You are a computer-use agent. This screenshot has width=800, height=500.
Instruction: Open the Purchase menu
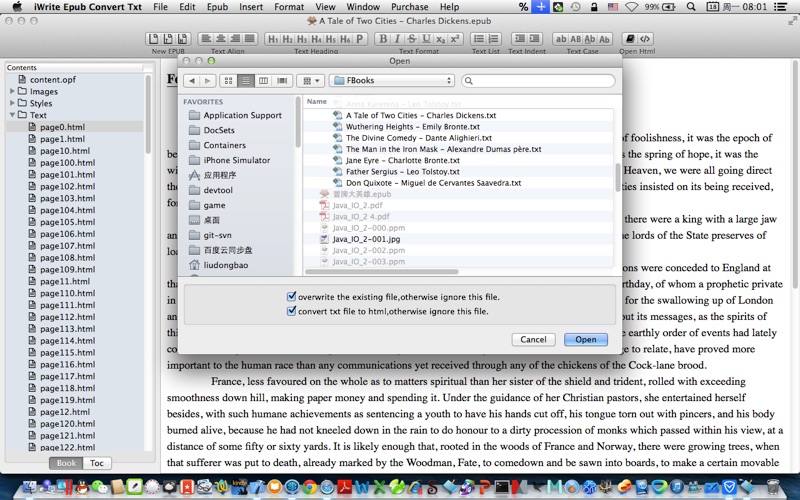tap(409, 7)
